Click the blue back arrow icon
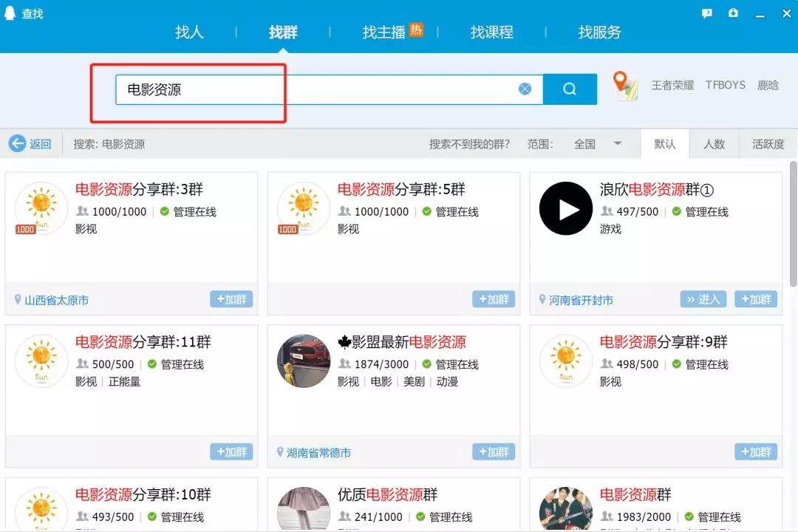 [x=17, y=143]
